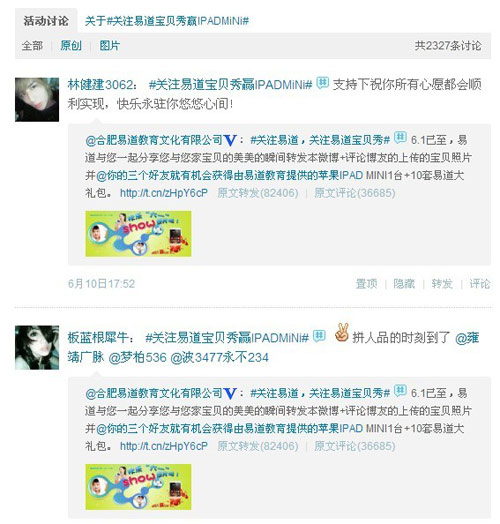This screenshot has width=500, height=524.
Task: Open the first post's baby show thumbnail image
Action: [x=138, y=234]
